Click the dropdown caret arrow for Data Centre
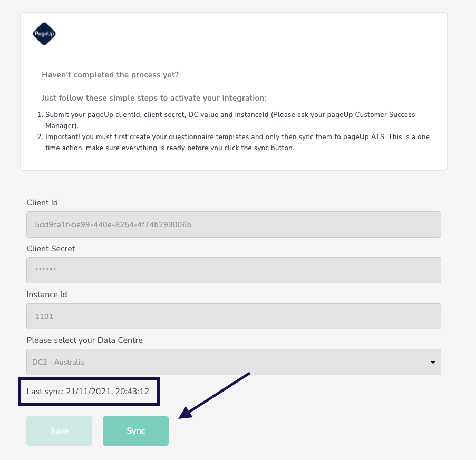 click(x=433, y=362)
